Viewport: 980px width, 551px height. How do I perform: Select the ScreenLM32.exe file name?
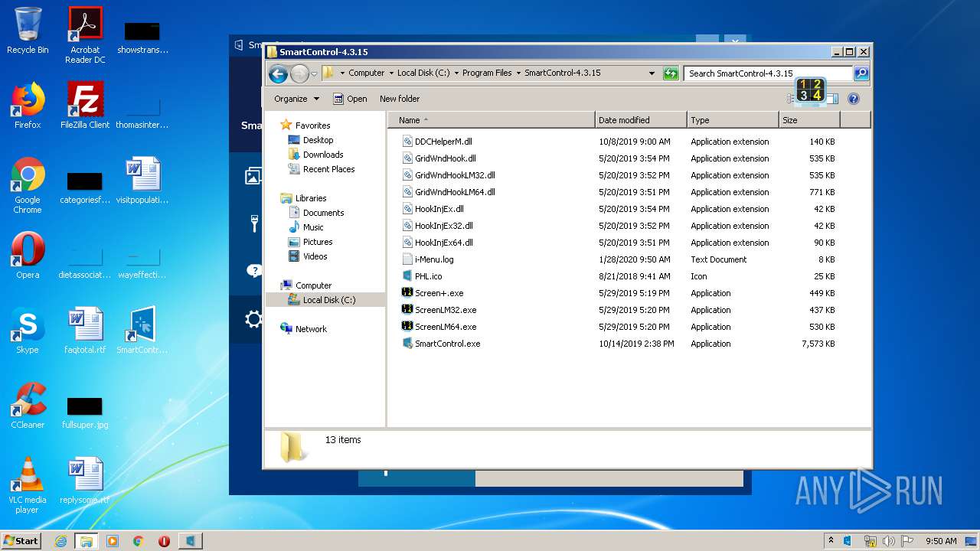pos(446,310)
